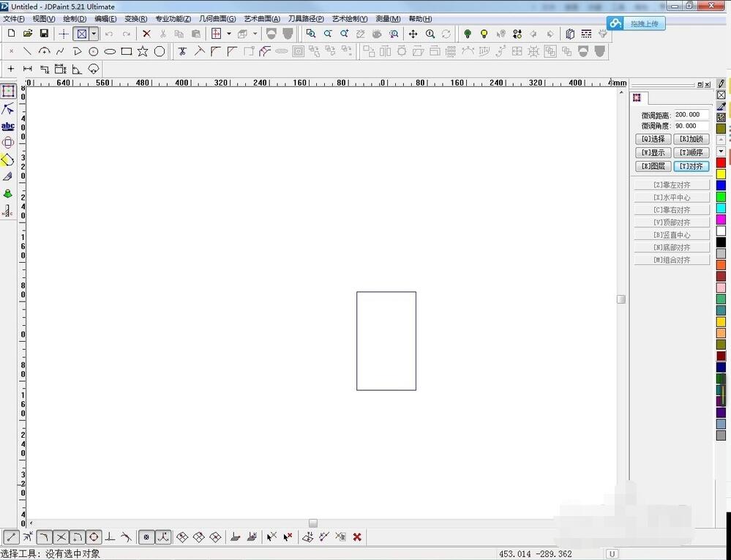The width and height of the screenshot is (731, 560).
Task: Select the scissors trim tool
Action: click(x=182, y=51)
